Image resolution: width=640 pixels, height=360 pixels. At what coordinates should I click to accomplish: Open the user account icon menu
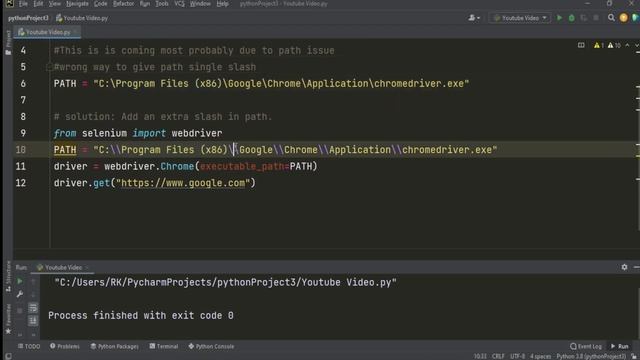tap(473, 18)
